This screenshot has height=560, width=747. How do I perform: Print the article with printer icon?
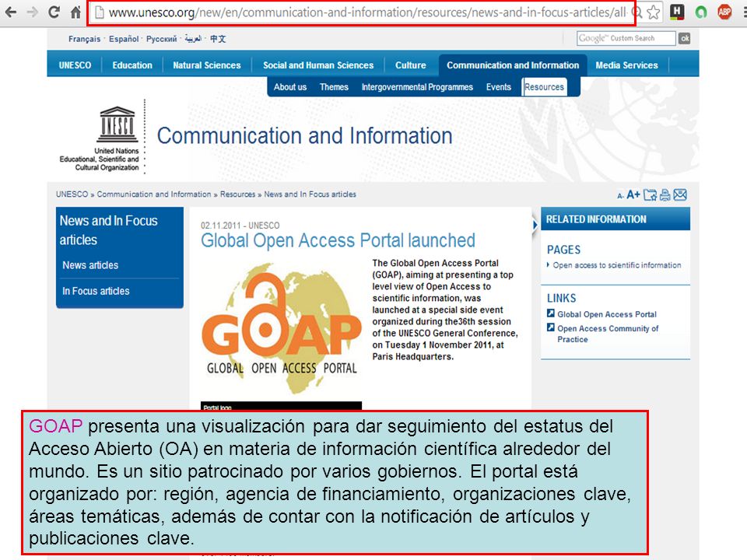(665, 194)
